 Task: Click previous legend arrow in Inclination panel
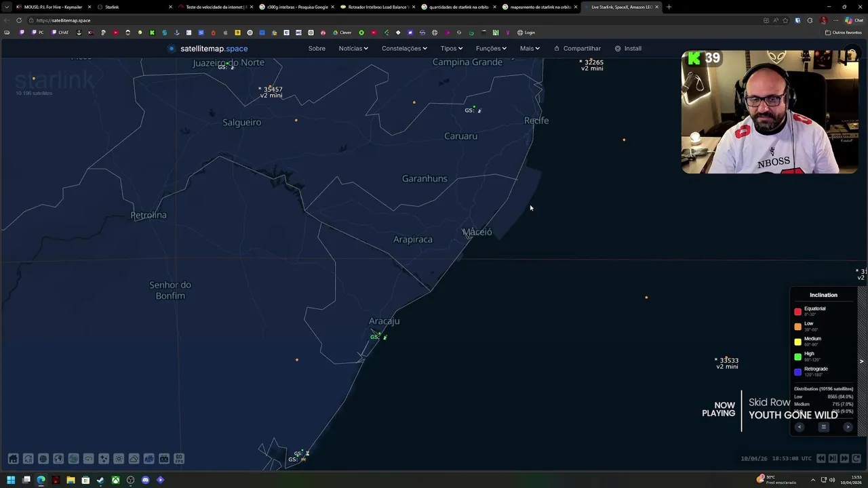(x=800, y=427)
